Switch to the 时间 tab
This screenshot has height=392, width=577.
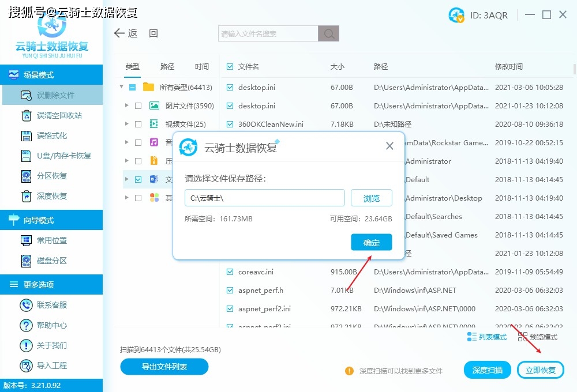click(201, 66)
